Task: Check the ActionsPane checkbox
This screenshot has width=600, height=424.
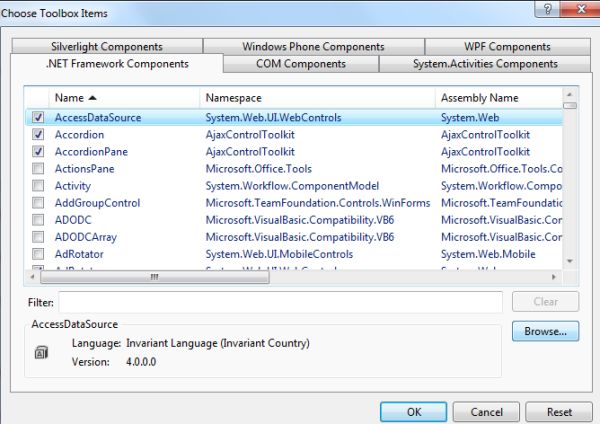Action: [38, 168]
